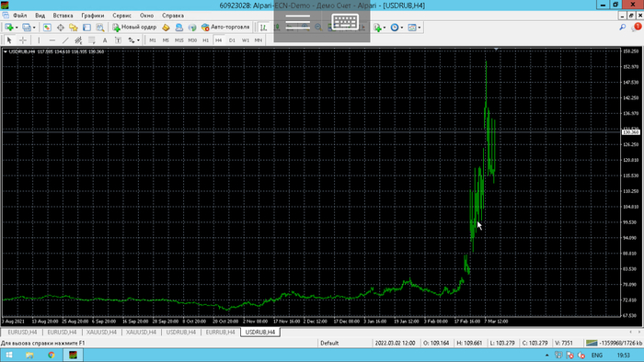Expand the Profiles dropdown arrow

click(x=34, y=28)
